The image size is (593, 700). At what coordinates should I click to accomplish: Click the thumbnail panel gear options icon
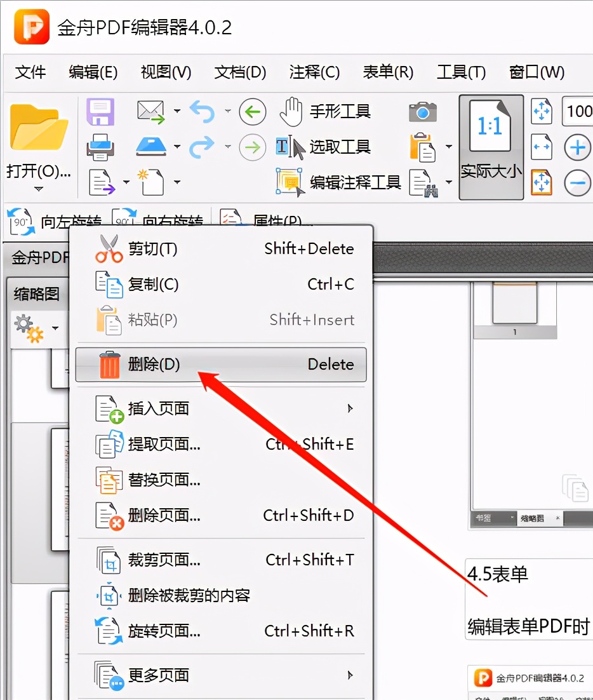pyautogui.click(x=29, y=328)
